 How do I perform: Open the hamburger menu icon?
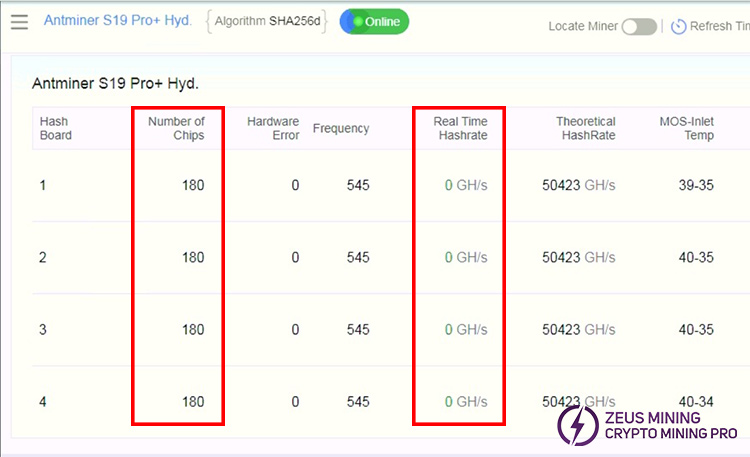pyautogui.click(x=19, y=22)
